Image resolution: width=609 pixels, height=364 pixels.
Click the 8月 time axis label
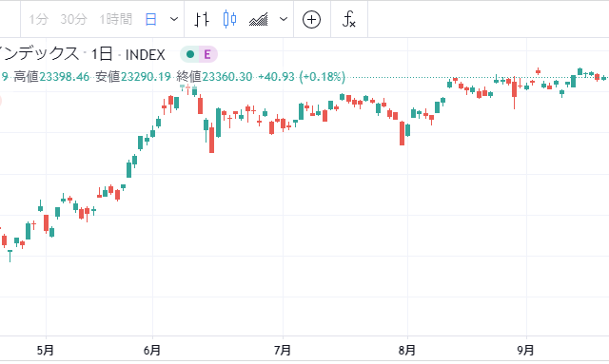(407, 351)
